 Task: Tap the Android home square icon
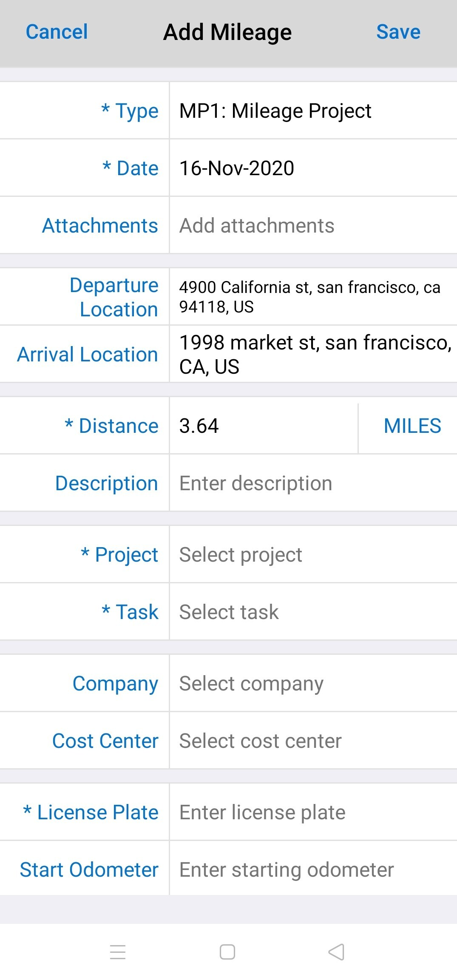click(x=227, y=952)
